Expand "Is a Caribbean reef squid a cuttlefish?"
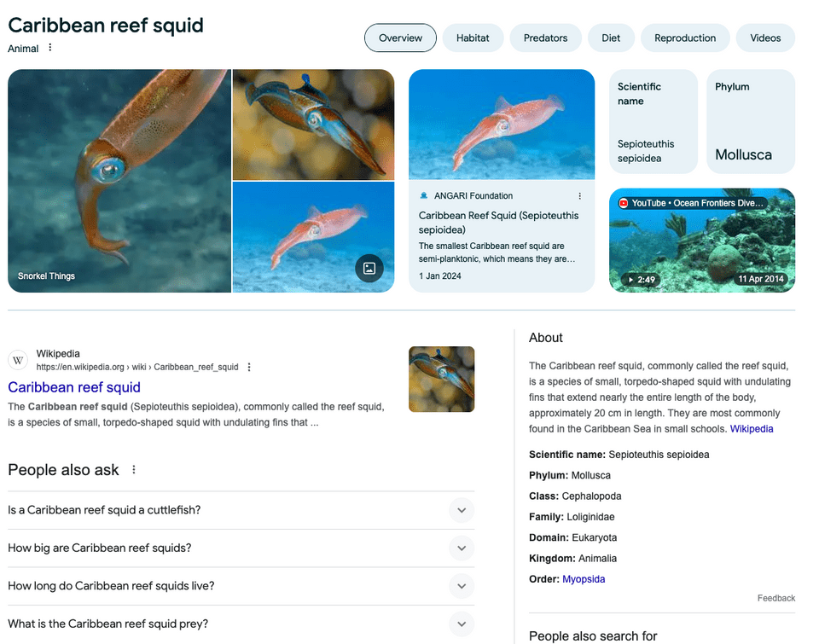Viewport: 819px width, 644px height. [x=461, y=510]
